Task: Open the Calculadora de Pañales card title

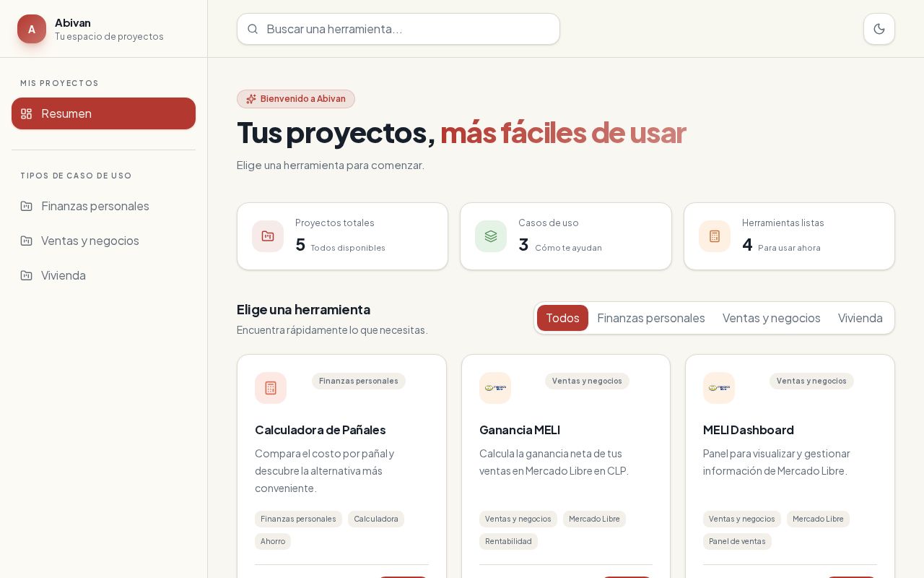Action: (320, 430)
